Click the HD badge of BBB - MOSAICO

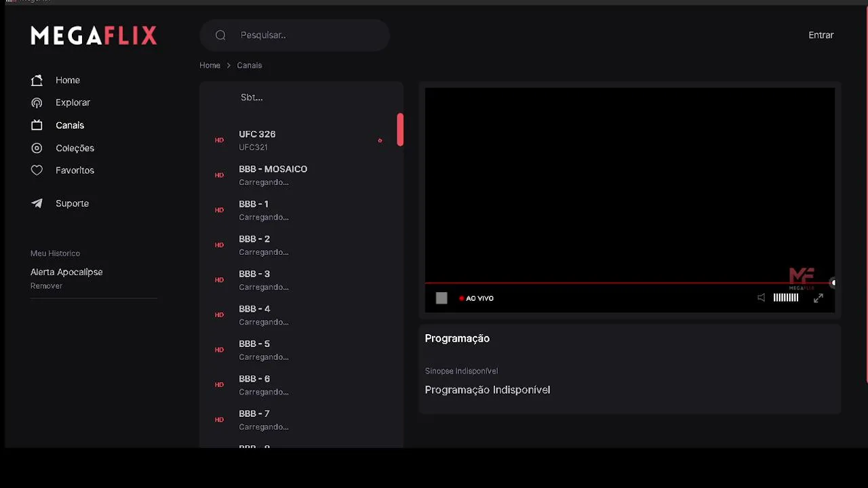coord(219,175)
